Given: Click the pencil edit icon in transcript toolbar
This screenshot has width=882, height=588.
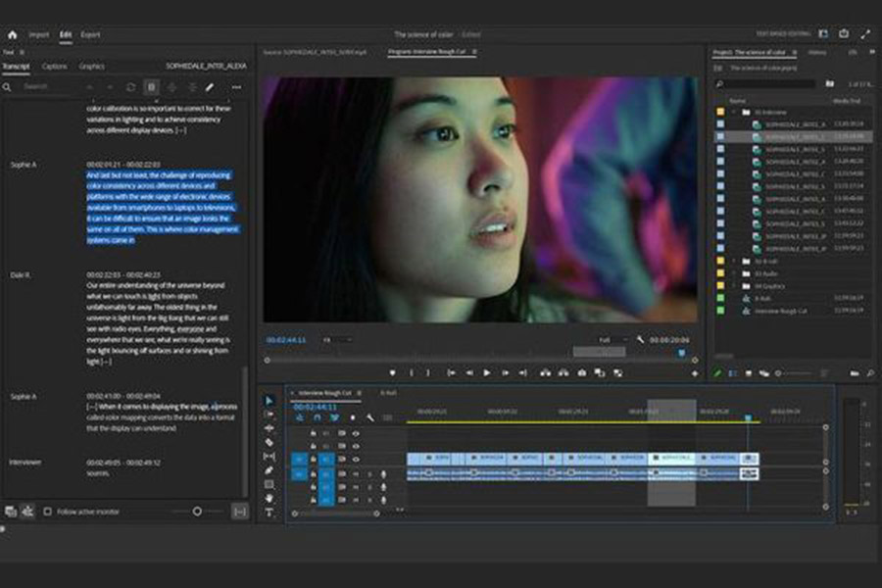Looking at the screenshot, I should pos(210,87).
